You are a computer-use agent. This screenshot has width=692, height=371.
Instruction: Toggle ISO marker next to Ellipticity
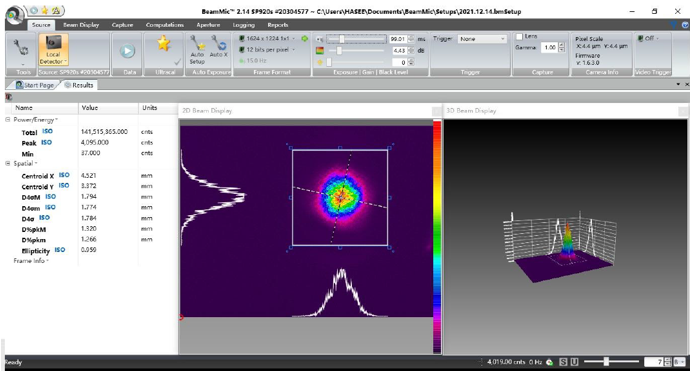[x=60, y=250]
